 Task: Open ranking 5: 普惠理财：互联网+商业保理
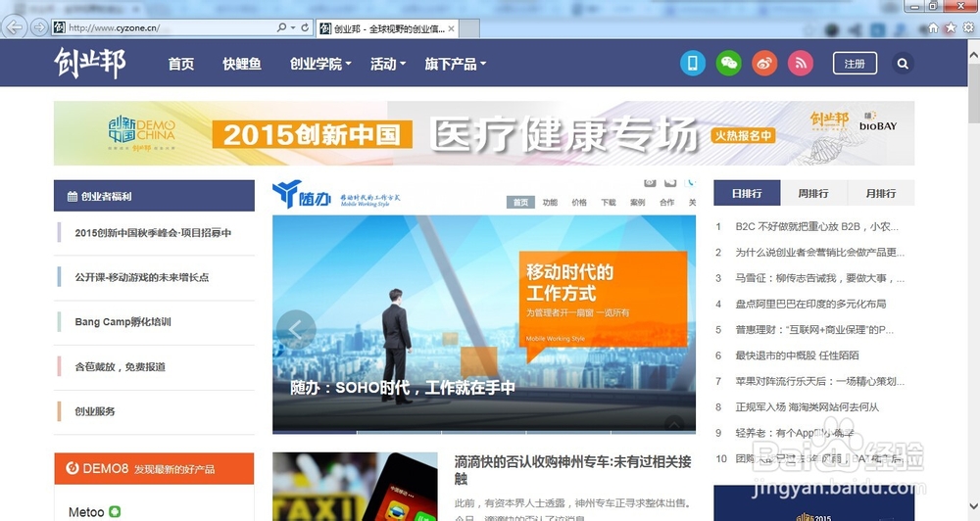tap(814, 329)
